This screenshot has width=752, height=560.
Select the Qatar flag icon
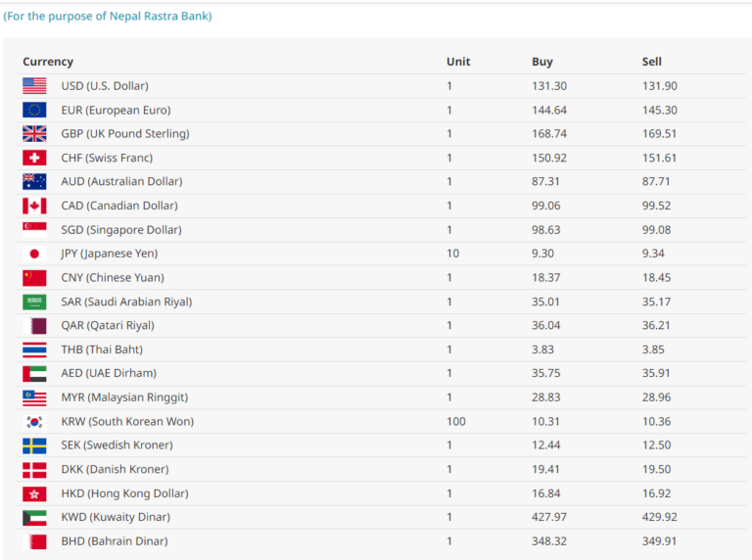pos(34,326)
